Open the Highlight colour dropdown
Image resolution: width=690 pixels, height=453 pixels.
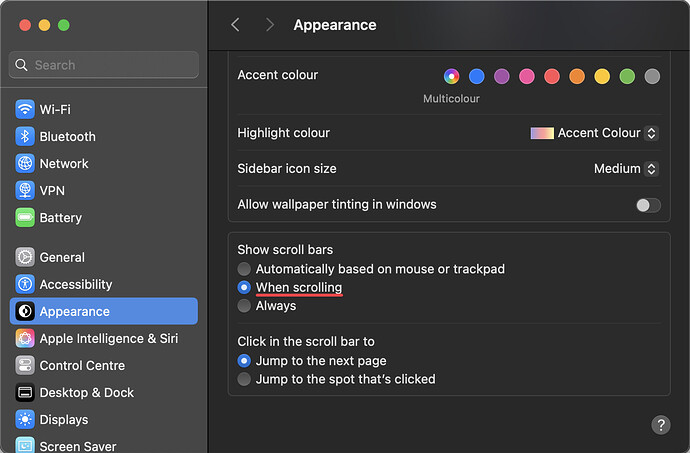tap(594, 133)
